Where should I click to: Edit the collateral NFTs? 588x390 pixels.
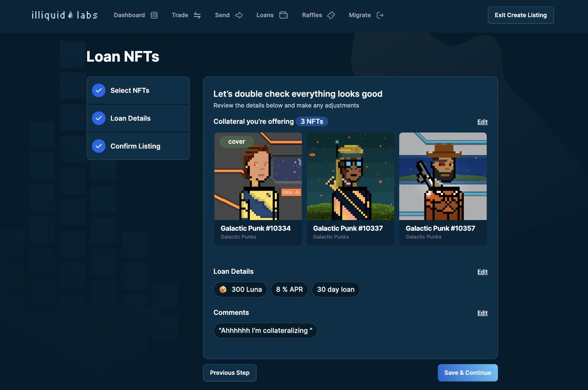click(x=483, y=122)
